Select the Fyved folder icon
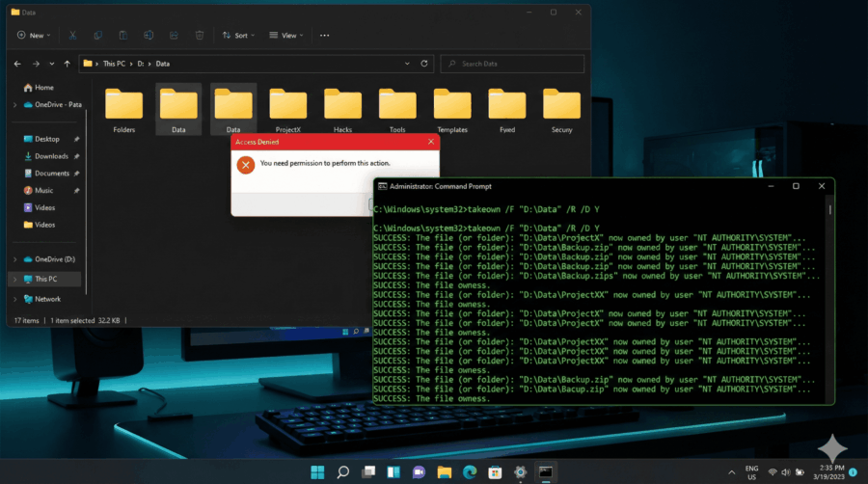868x484 pixels. point(507,104)
